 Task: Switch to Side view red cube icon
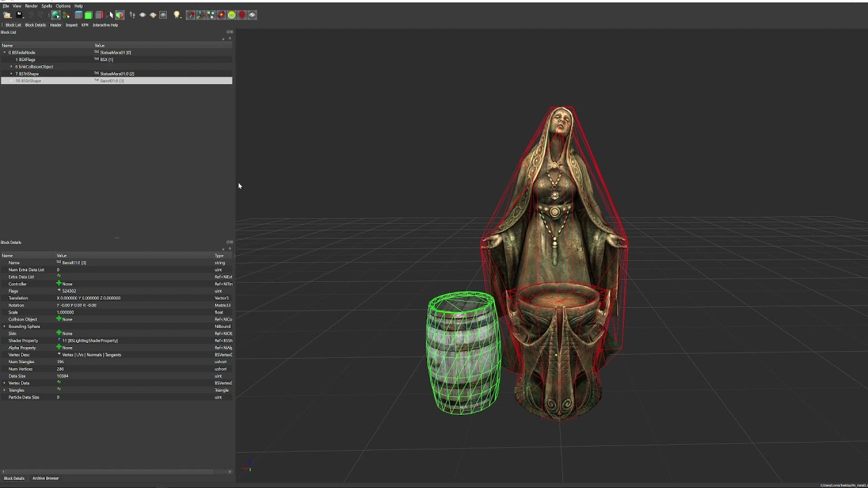coord(99,15)
